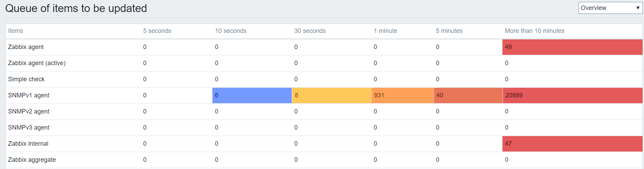Image resolution: width=644 pixels, height=169 pixels.
Task: Click the 'Items' column header
Action: pos(16,31)
